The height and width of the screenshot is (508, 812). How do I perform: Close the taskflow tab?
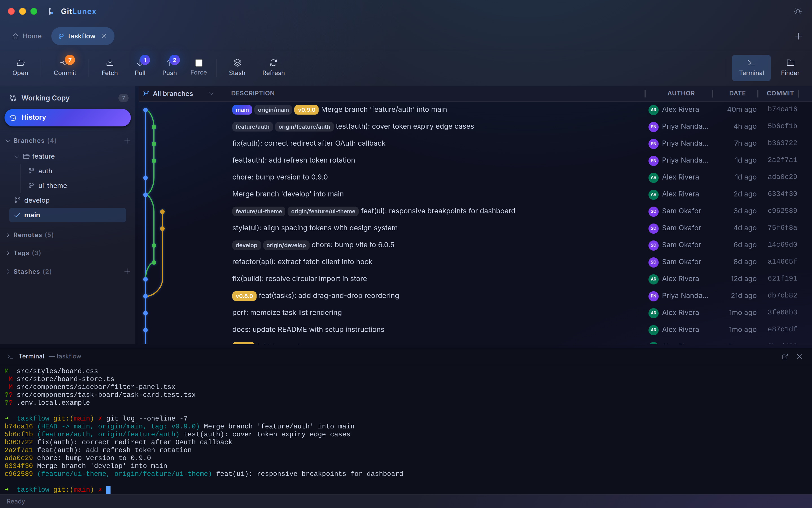pos(104,36)
